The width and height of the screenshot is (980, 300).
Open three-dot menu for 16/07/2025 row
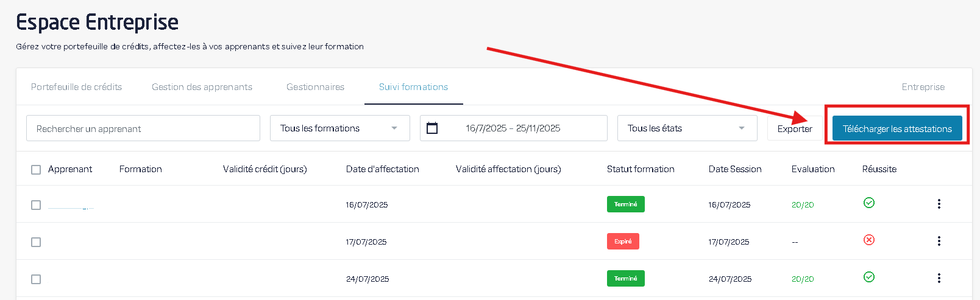click(939, 204)
